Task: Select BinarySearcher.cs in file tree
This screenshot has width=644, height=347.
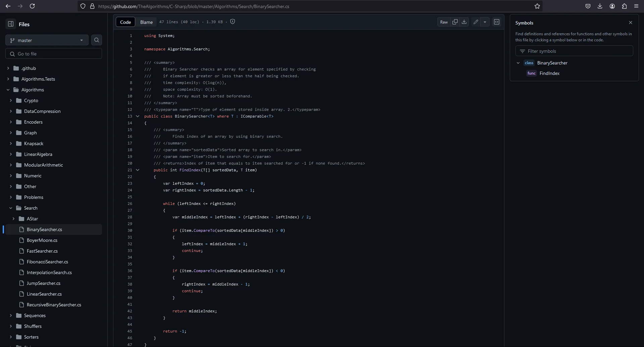Action: (54, 229)
